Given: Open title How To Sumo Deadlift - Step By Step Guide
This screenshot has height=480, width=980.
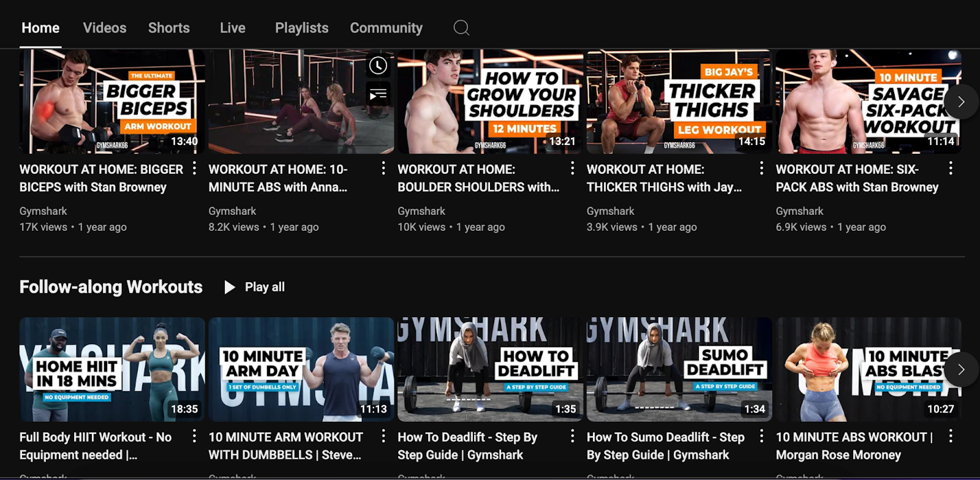Looking at the screenshot, I should 666,446.
